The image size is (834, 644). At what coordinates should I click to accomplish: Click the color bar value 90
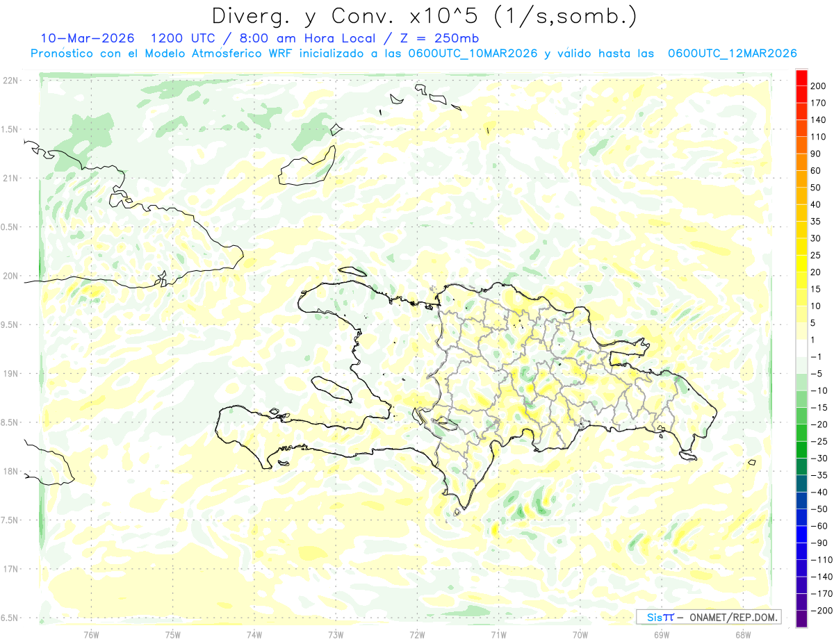point(817,154)
